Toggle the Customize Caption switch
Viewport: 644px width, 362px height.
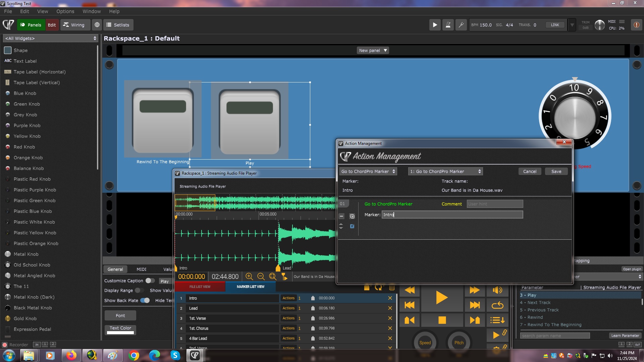pyautogui.click(x=150, y=281)
